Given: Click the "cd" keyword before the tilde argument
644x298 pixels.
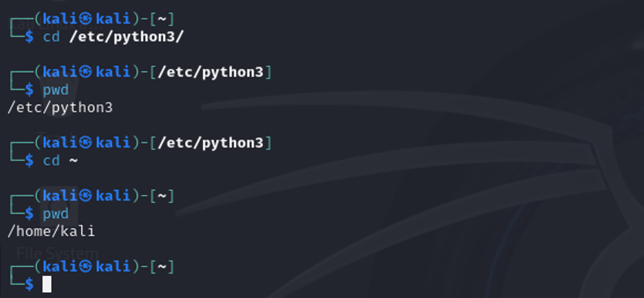Looking at the screenshot, I should click(51, 160).
